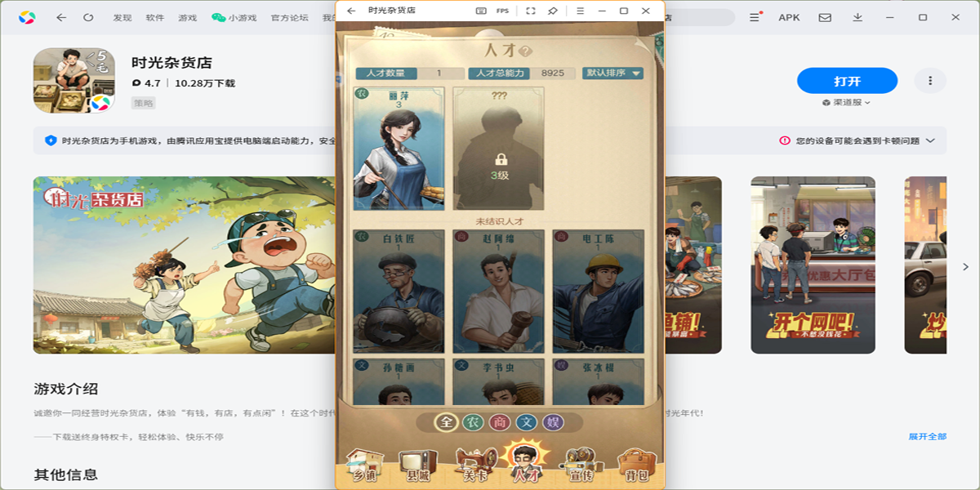Click the APK button in store header
The height and width of the screenshot is (490, 980).
coord(790,17)
